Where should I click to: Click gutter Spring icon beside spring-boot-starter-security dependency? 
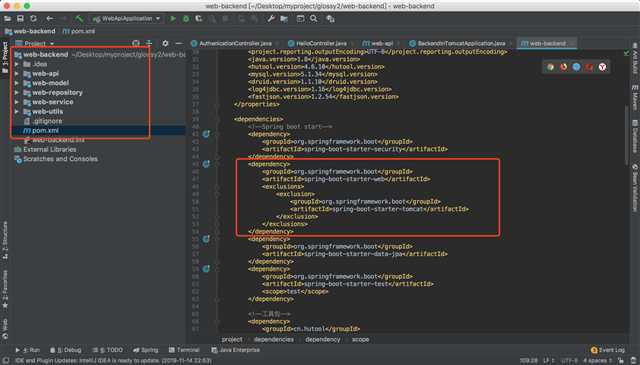[207, 134]
